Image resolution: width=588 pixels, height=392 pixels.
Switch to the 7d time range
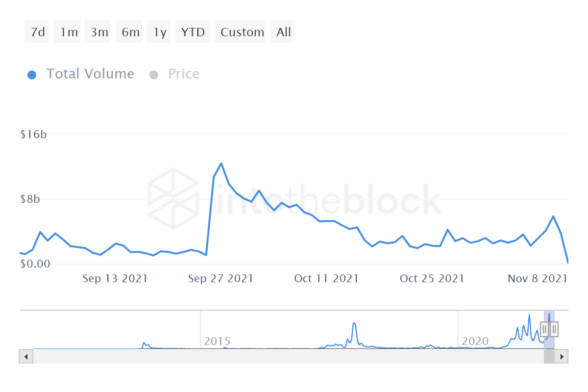pos(37,31)
